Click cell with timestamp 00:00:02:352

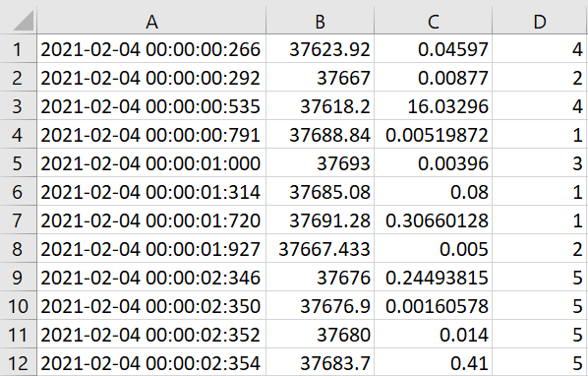pos(151,334)
